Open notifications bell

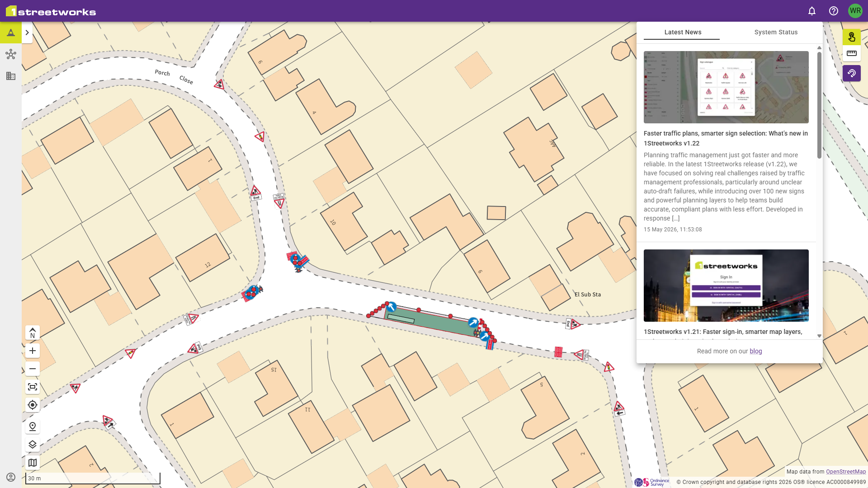tap(812, 11)
